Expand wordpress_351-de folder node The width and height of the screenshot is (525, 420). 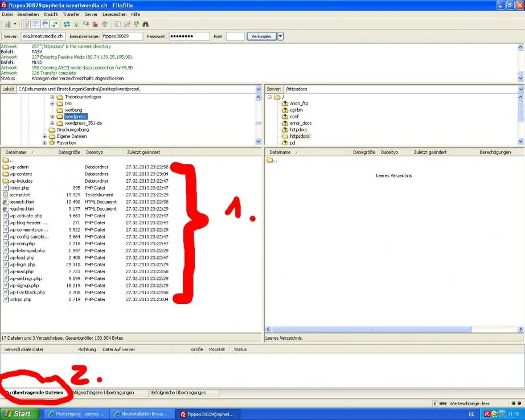(x=52, y=123)
